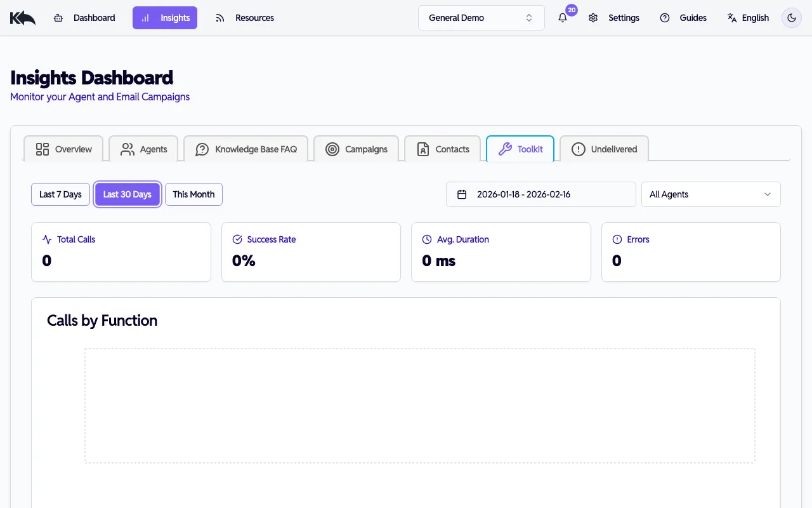Toggle dark mode with the moon icon
812x508 pixels.
coord(791,18)
